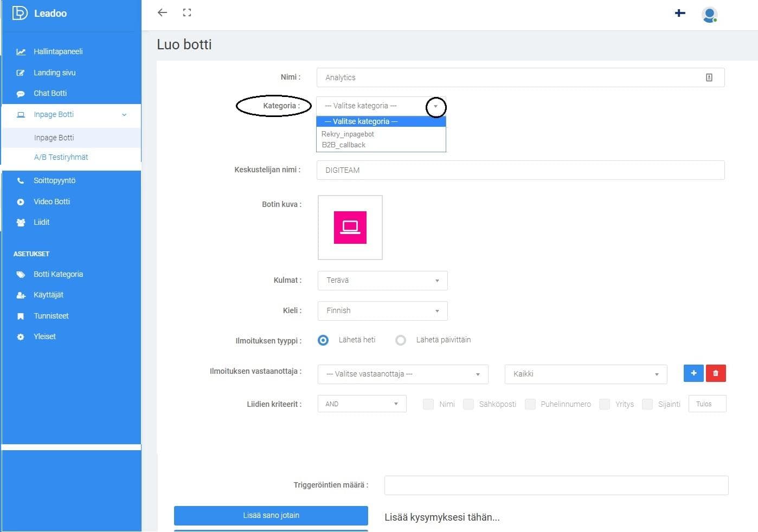
Task: Click the pink bot image thumbnail
Action: coord(350,228)
